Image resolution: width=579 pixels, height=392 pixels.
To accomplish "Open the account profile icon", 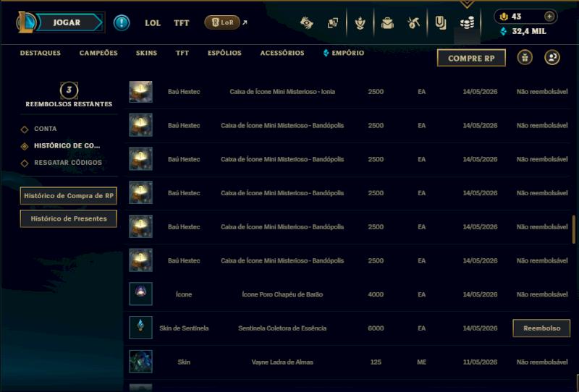I will click(552, 58).
